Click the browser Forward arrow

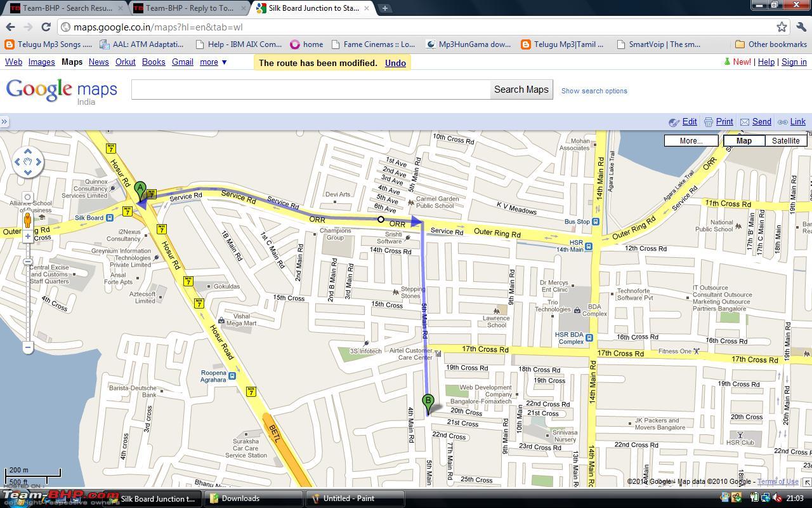click(28, 27)
